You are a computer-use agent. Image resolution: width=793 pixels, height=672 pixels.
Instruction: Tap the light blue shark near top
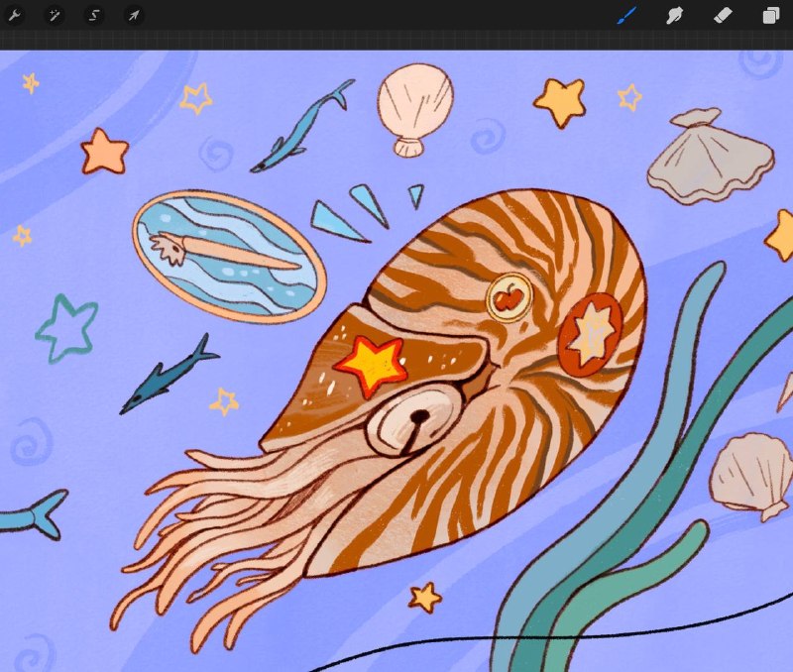302,127
